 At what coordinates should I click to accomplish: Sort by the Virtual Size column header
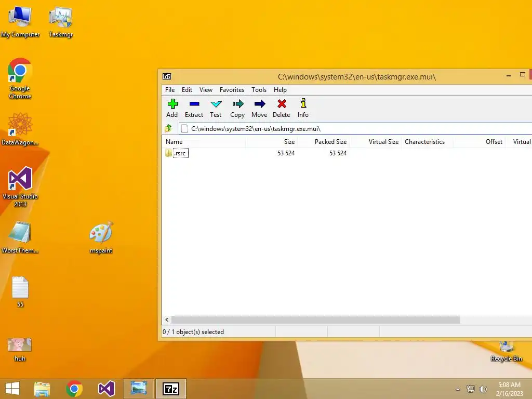point(375,141)
